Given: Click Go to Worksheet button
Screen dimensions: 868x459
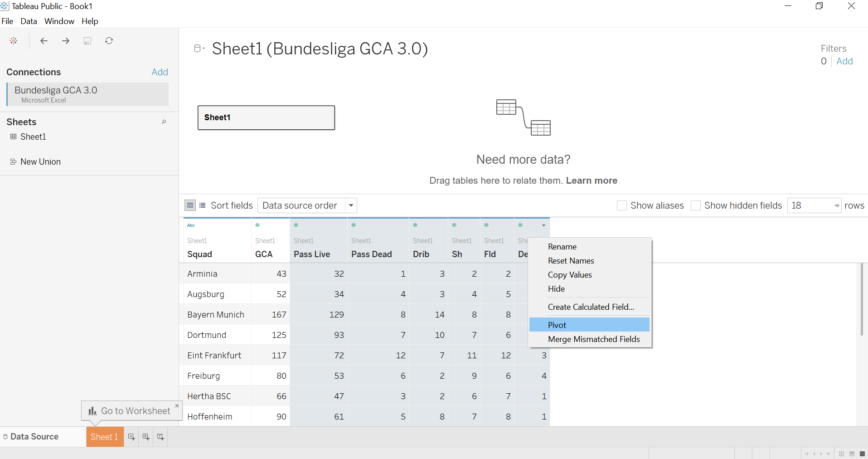Looking at the screenshot, I should pos(129,411).
